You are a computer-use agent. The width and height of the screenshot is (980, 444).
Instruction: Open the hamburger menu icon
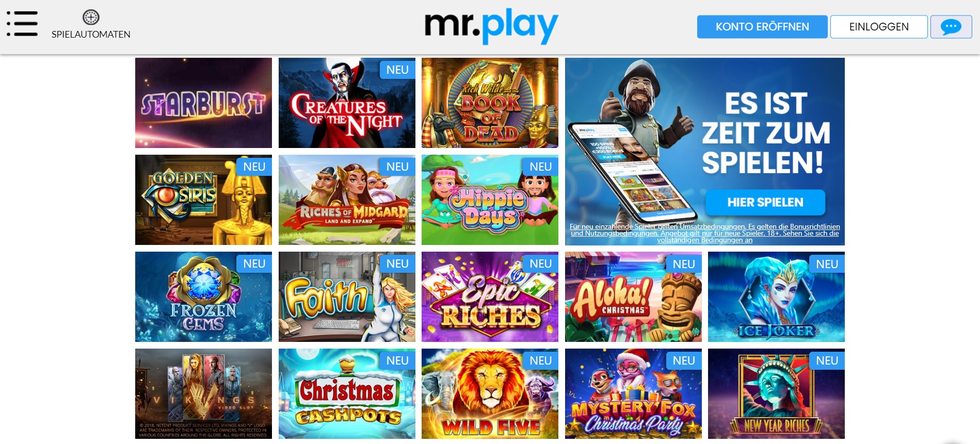click(22, 24)
